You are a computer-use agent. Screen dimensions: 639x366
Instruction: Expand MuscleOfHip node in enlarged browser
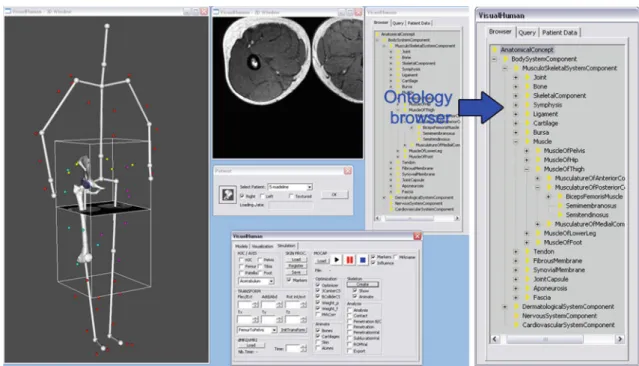coord(527,160)
